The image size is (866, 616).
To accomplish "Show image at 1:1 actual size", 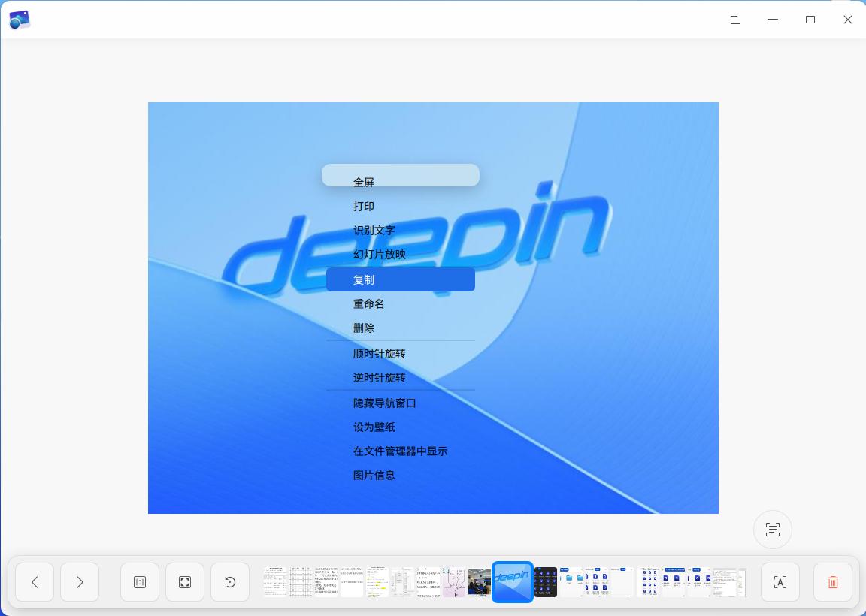I will coord(140,582).
